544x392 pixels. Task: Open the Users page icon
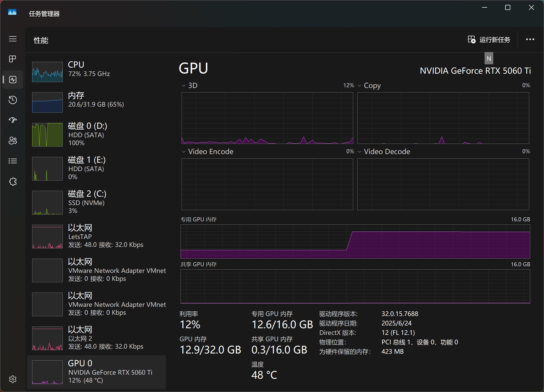(13, 141)
